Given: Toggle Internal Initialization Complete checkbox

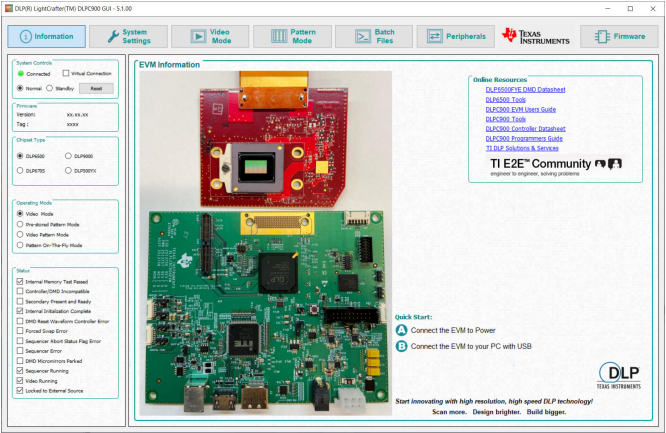Looking at the screenshot, I should [20, 311].
